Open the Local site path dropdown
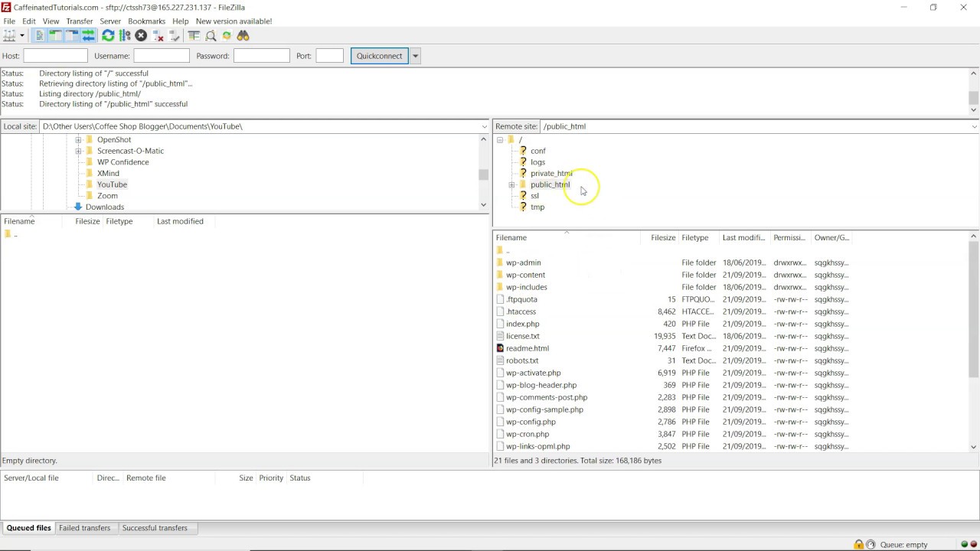 coord(485,126)
